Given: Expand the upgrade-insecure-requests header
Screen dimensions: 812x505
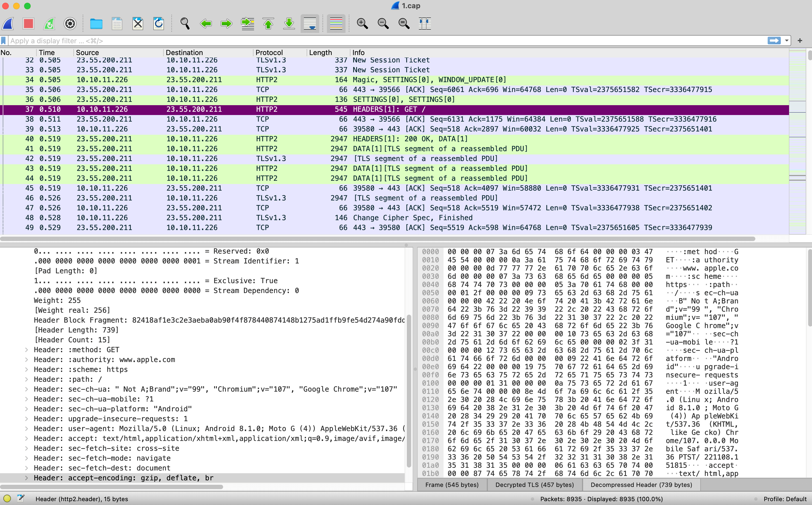Looking at the screenshot, I should tap(26, 419).
